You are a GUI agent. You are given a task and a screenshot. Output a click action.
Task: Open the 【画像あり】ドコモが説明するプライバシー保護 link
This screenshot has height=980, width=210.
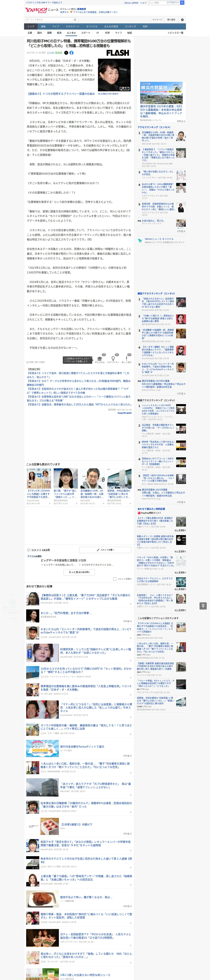[x=61, y=94]
